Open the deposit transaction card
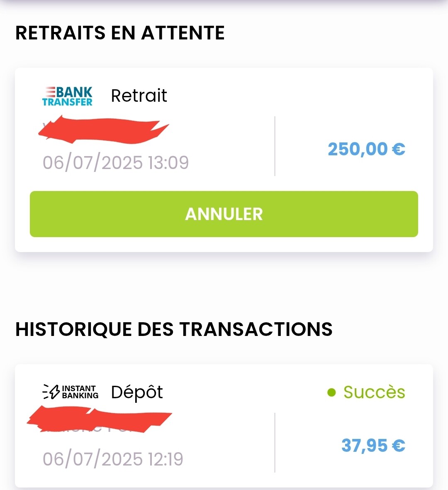448x490 pixels. [x=224, y=426]
